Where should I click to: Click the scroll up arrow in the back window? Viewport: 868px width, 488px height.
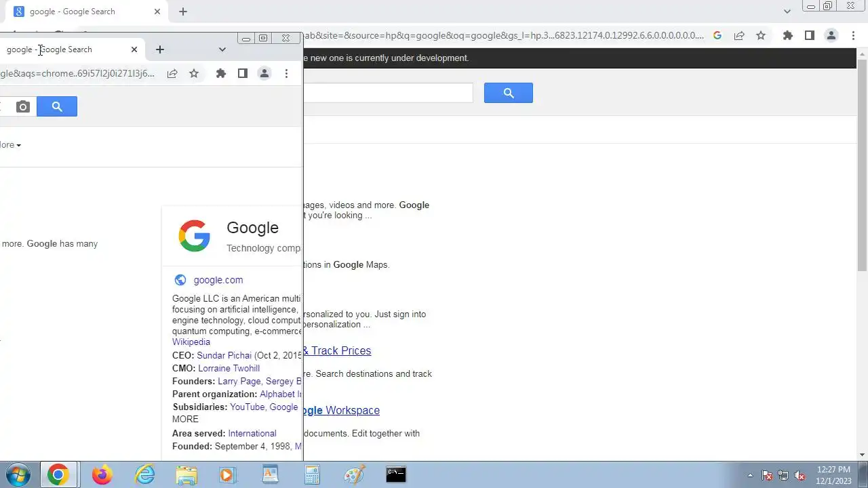coord(862,53)
